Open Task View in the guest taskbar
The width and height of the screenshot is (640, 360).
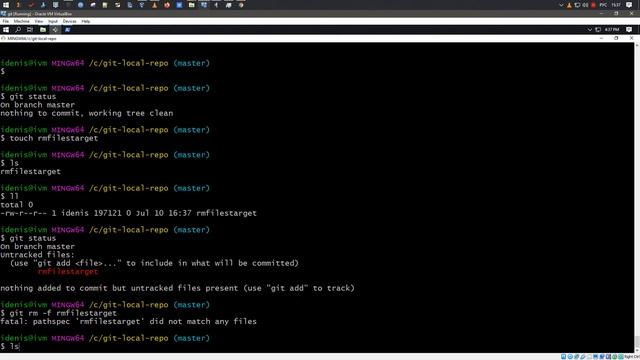[30, 30]
